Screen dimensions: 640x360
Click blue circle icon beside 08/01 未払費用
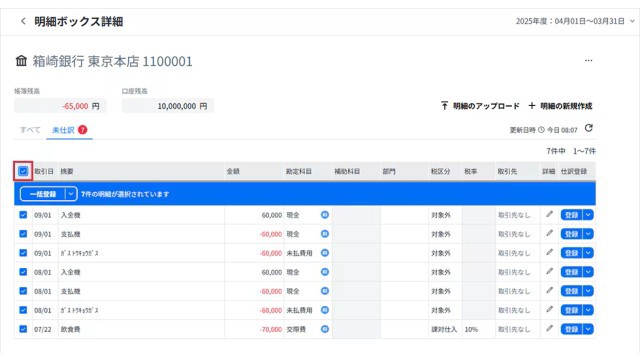(x=324, y=310)
